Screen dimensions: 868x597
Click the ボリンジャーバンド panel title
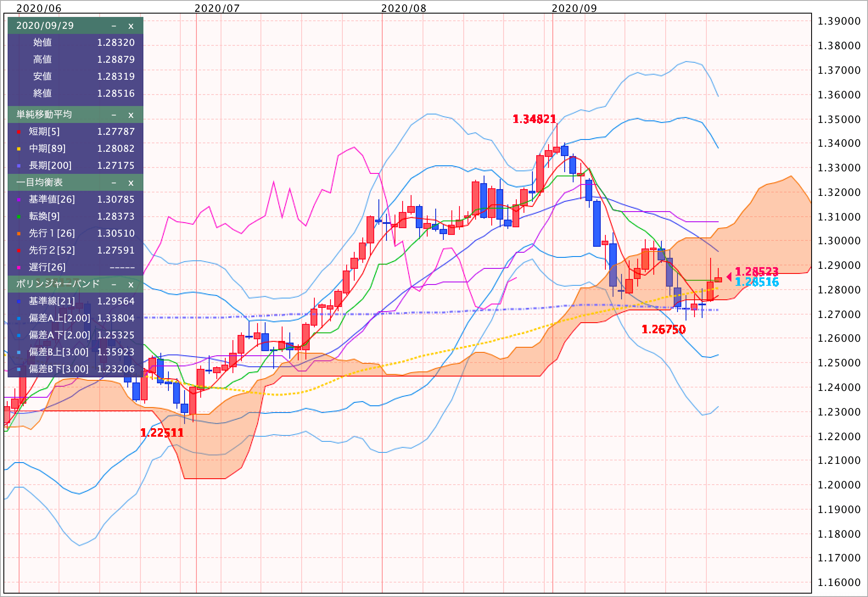58,284
